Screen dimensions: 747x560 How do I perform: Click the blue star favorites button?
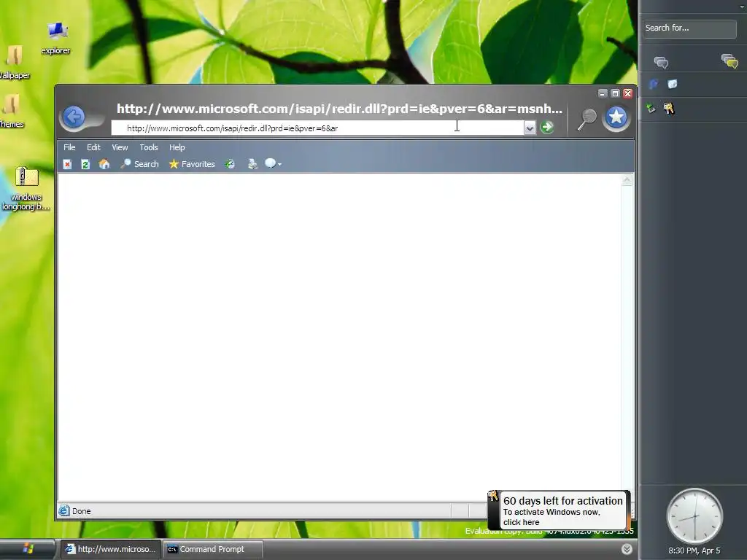pyautogui.click(x=616, y=117)
